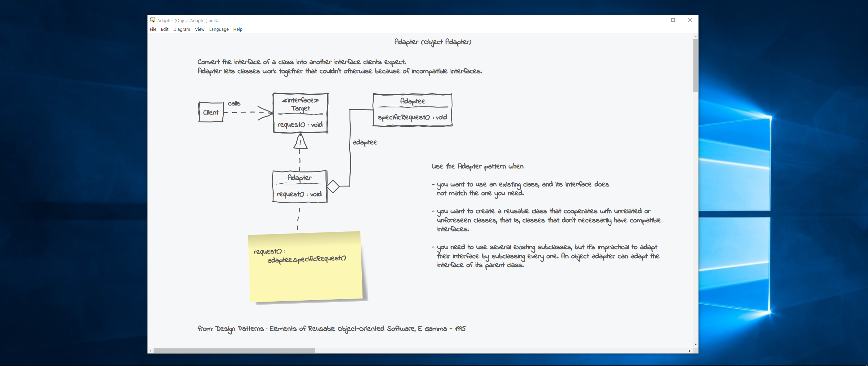Image resolution: width=868 pixels, height=366 pixels.
Task: Maximize the Adapter diagram window
Action: pyautogui.click(x=673, y=20)
